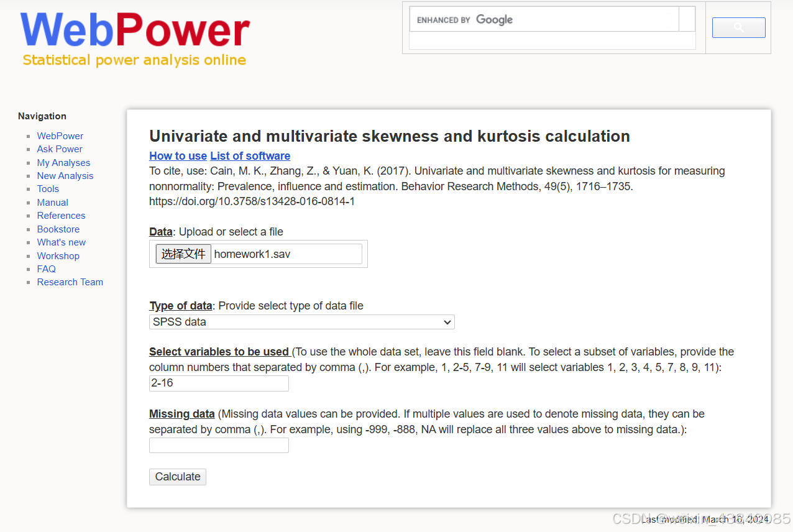793x532 pixels.
Task: Click the page heading about skewness and kurtosis
Action: (390, 136)
